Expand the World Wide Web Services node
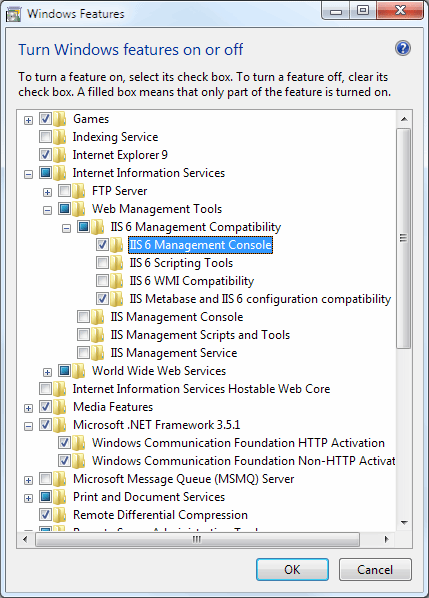 (x=47, y=372)
